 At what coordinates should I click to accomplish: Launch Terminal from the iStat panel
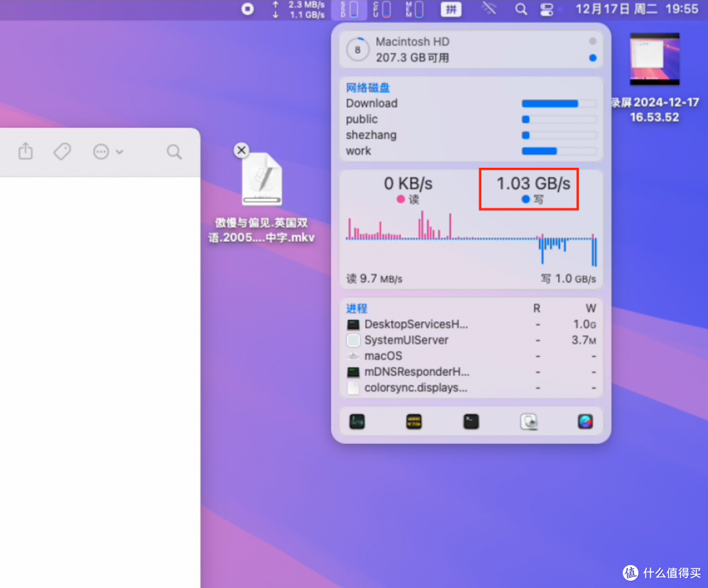pyautogui.click(x=471, y=421)
